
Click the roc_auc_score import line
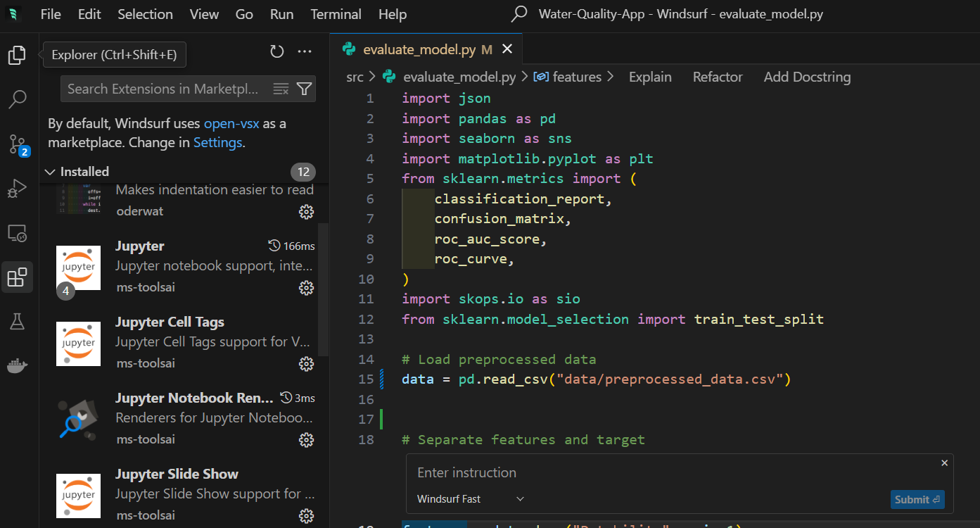(x=491, y=239)
